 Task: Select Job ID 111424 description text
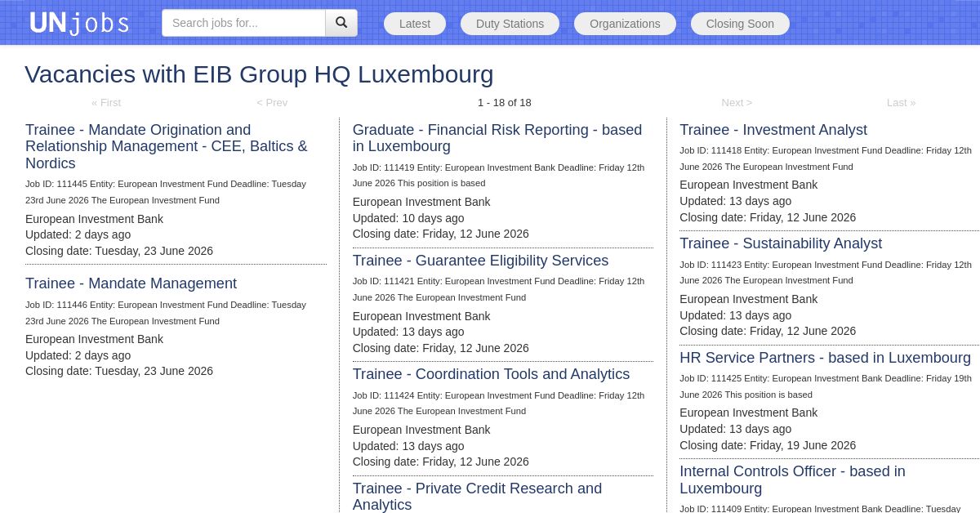pyautogui.click(x=498, y=404)
